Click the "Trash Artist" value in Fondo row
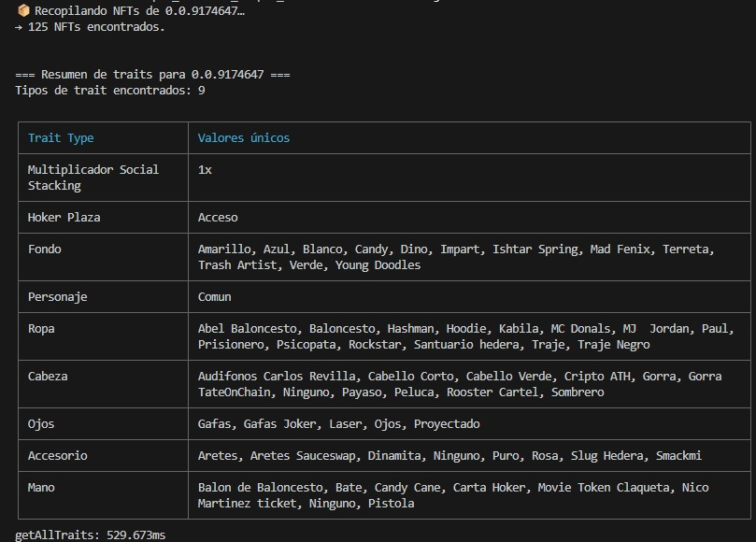Screen dimensions: 756x542 [237, 265]
